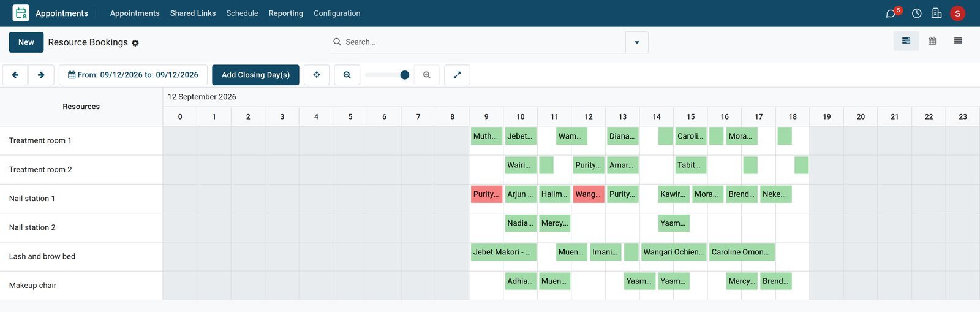Open the Neke... booking on Nail station 1
This screenshot has height=312, width=980.
tap(776, 194)
